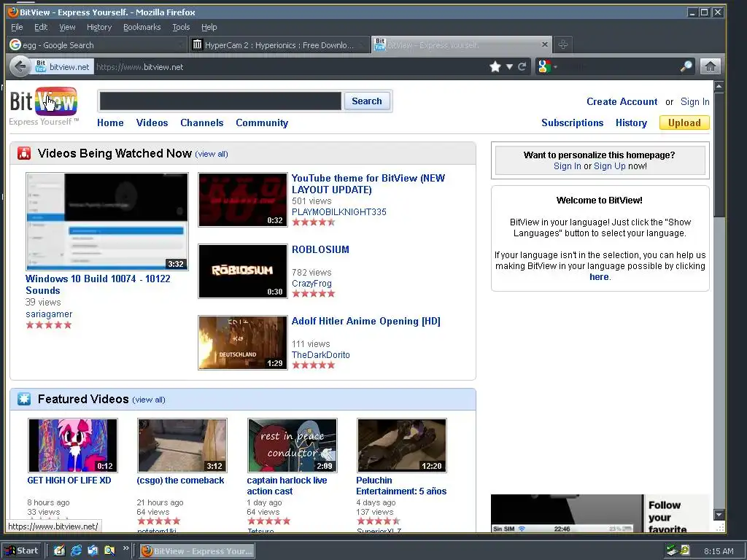This screenshot has height=560, width=747.
Task: Expand hidden quick launch items chevron
Action: tap(125, 548)
